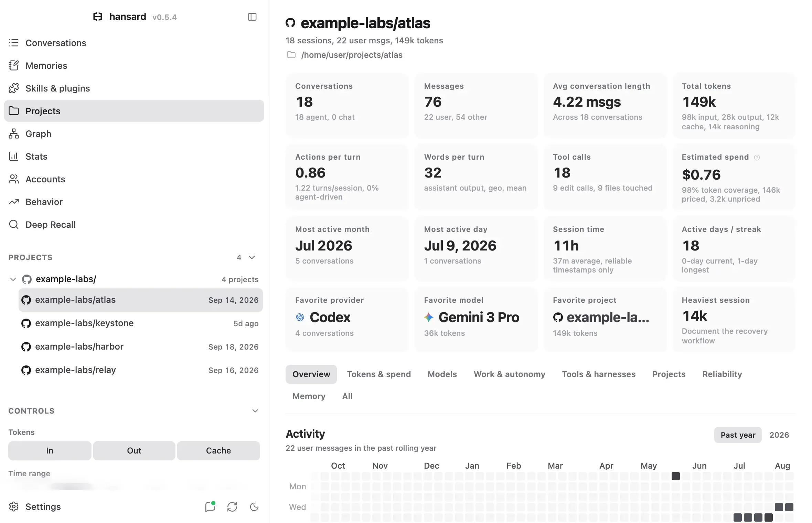Toggle the Out tokens filter

pyautogui.click(x=134, y=450)
